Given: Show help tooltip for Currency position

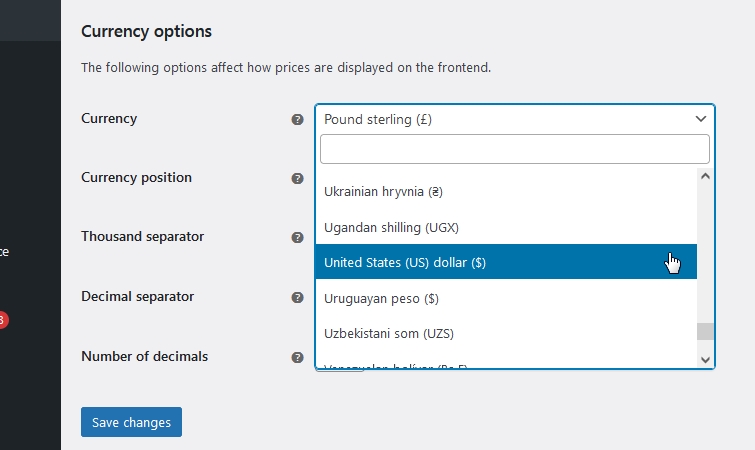Looking at the screenshot, I should [x=298, y=179].
